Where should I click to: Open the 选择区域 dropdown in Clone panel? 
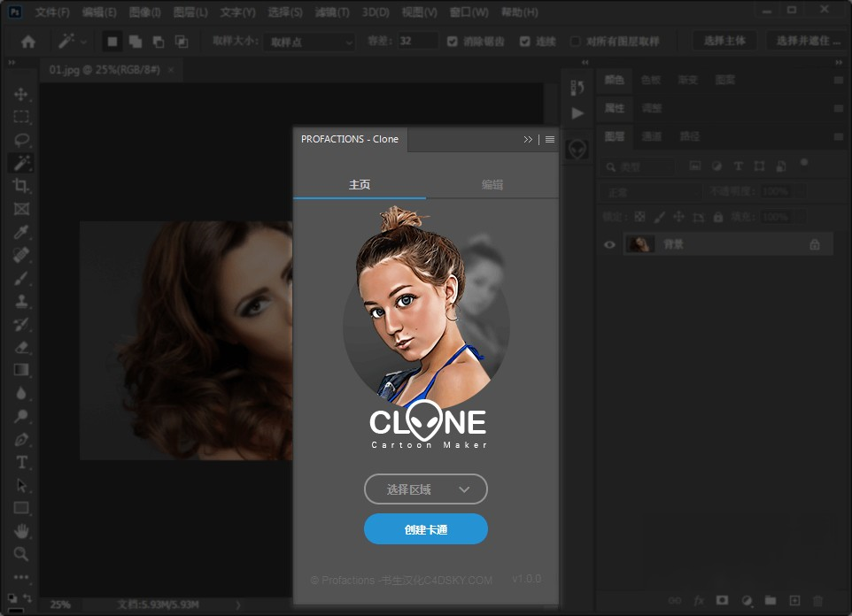425,489
